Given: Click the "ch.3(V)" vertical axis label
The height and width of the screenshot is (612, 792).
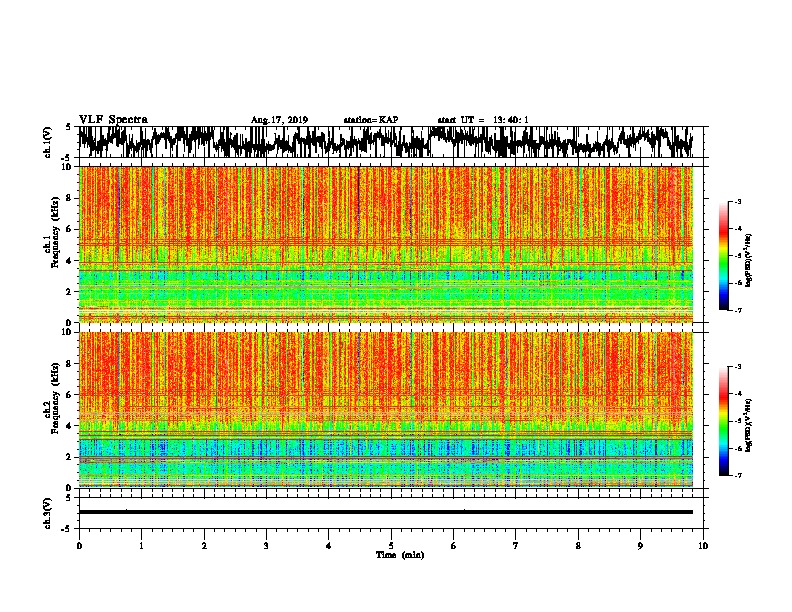Looking at the screenshot, I should pos(48,513).
